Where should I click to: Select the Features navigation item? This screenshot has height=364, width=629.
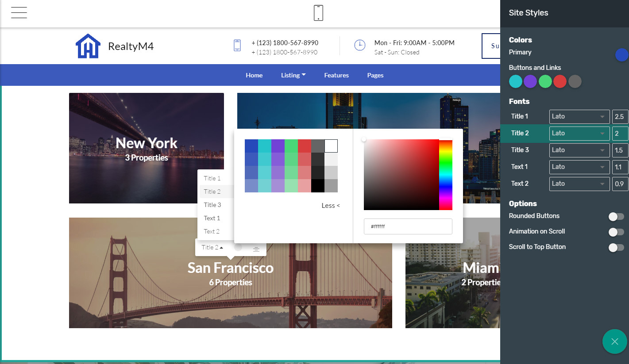[x=336, y=75]
